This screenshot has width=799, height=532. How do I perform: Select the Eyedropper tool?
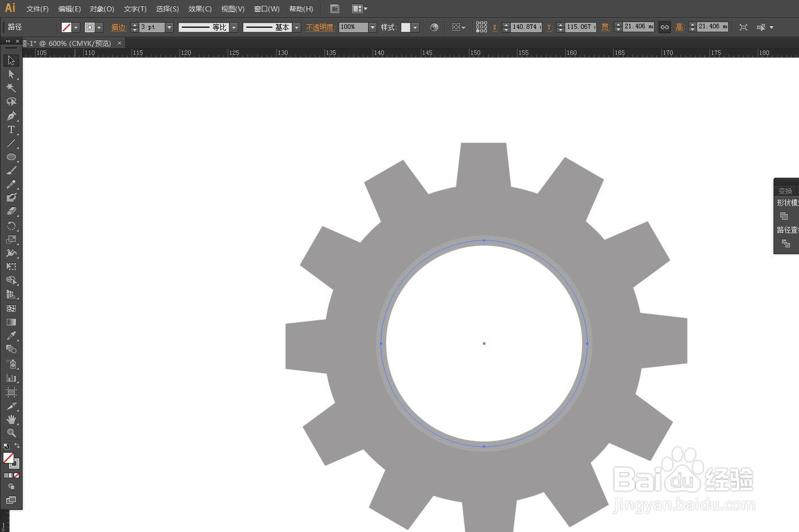pyautogui.click(x=11, y=336)
